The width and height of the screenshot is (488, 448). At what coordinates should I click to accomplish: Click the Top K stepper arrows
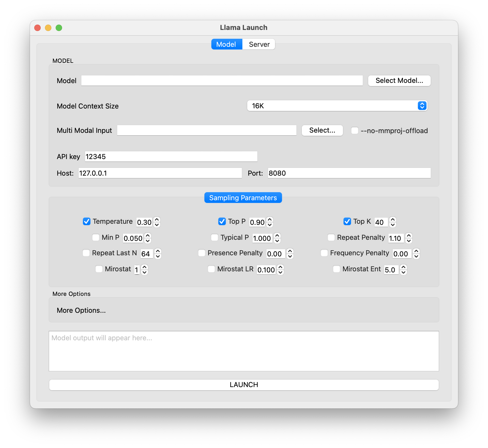click(393, 222)
